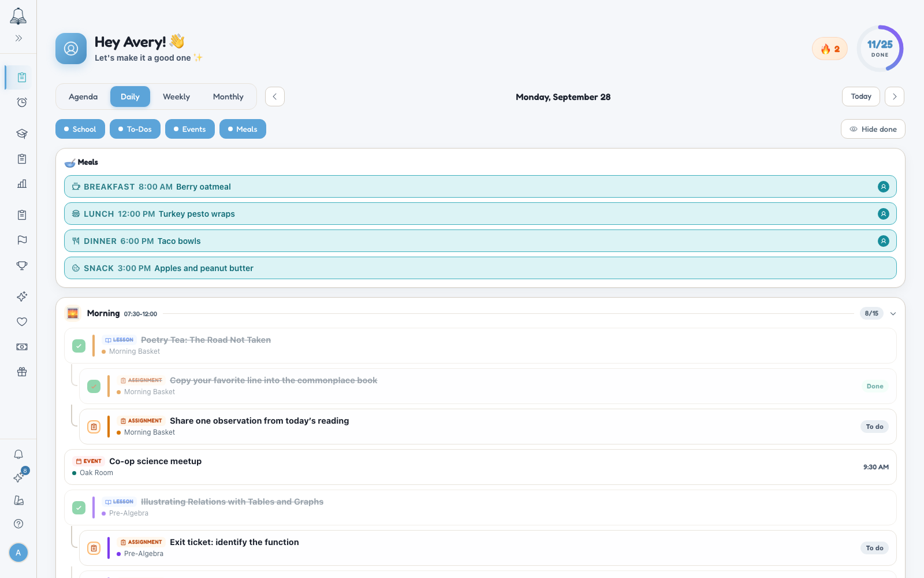Click the flame streak badge showing 2
This screenshot has height=578, width=924.
(830, 49)
